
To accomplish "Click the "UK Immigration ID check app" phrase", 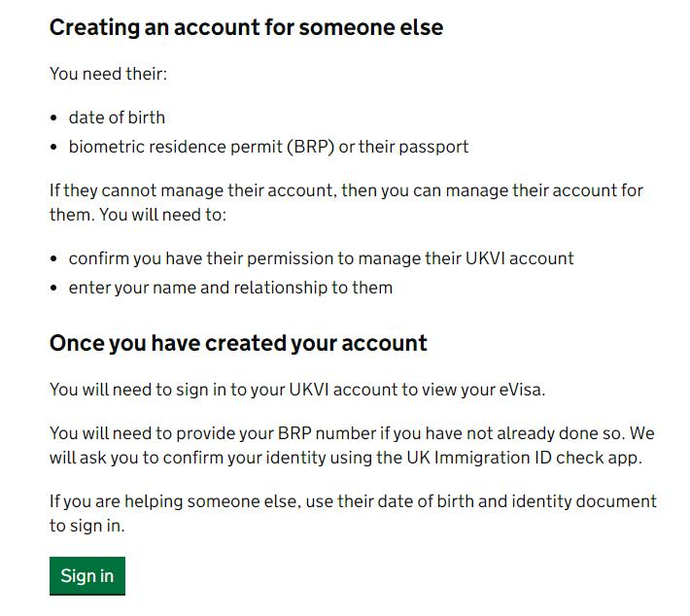I will pos(532,457).
